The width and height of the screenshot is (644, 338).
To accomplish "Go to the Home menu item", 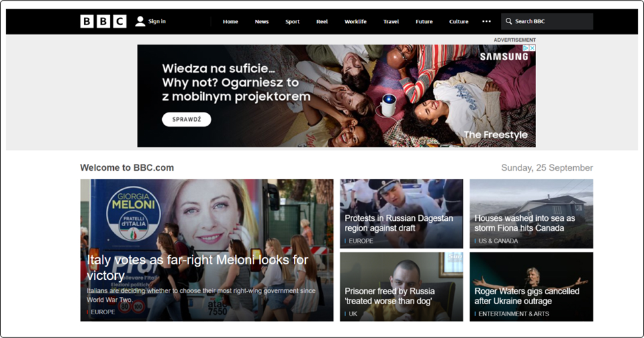I will tap(230, 21).
